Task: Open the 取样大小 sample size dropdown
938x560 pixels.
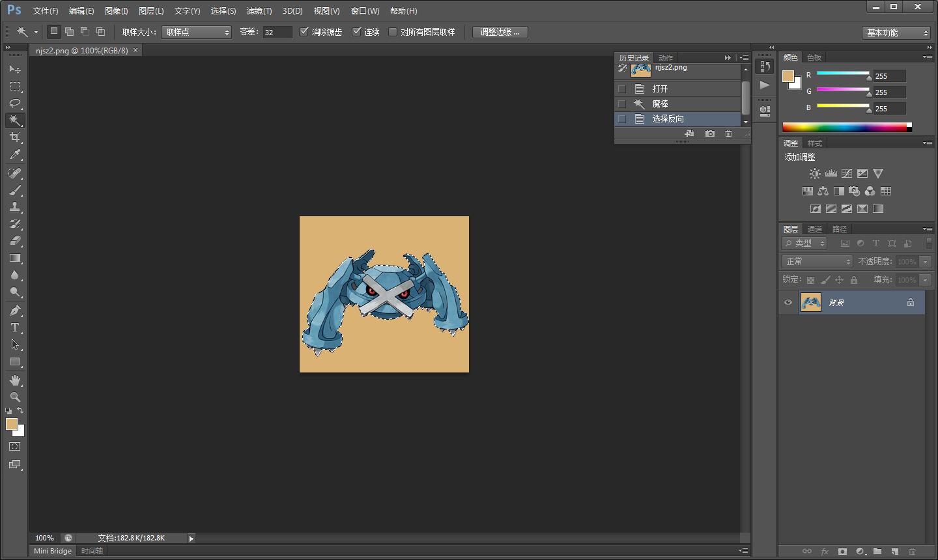Action: coord(196,32)
